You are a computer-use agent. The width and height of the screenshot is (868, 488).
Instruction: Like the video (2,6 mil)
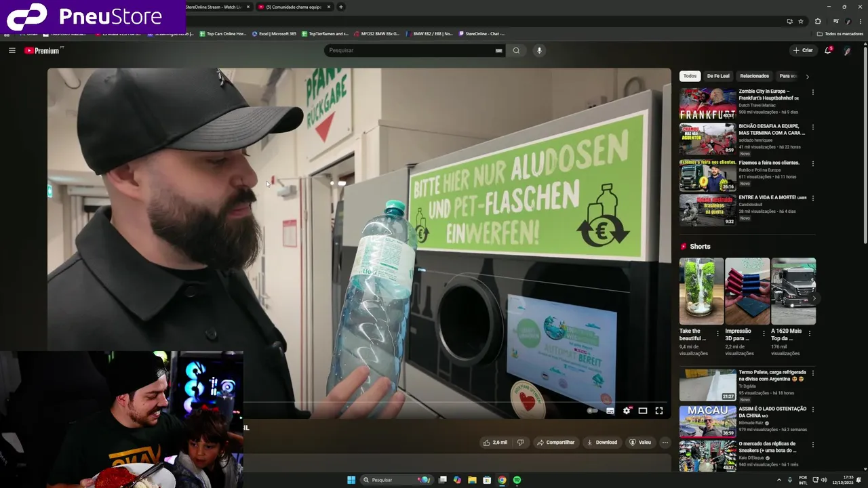pos(495,442)
